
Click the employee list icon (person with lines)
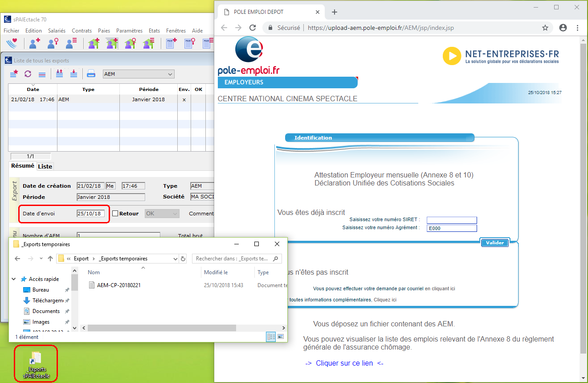coord(71,43)
